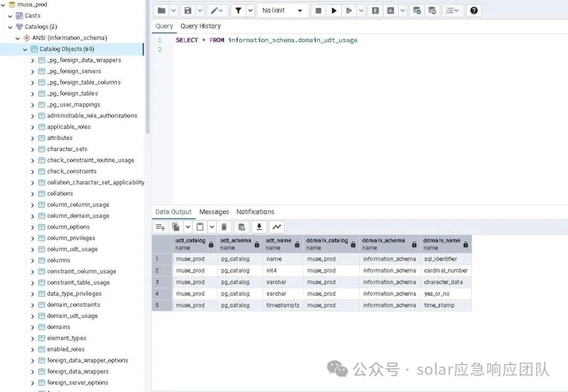
Task: Select the element_types tree item
Action: (67, 338)
